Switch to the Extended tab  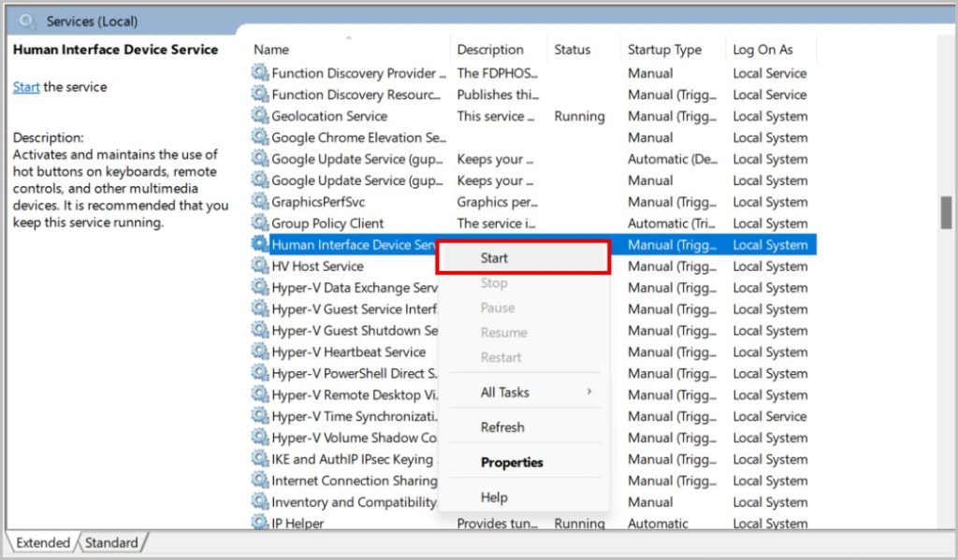pyautogui.click(x=43, y=542)
